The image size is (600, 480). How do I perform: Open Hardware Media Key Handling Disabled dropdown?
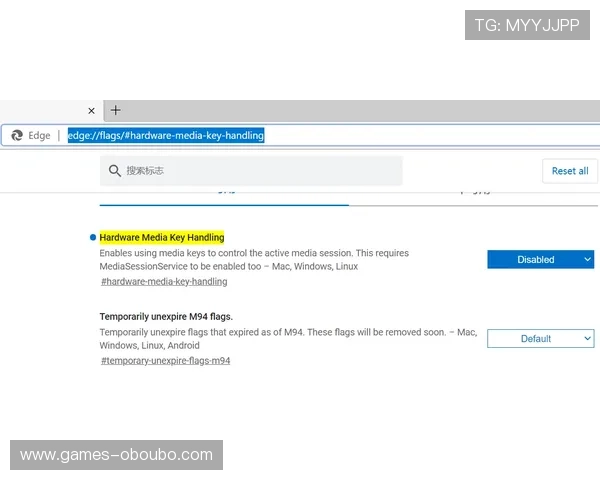click(x=540, y=259)
